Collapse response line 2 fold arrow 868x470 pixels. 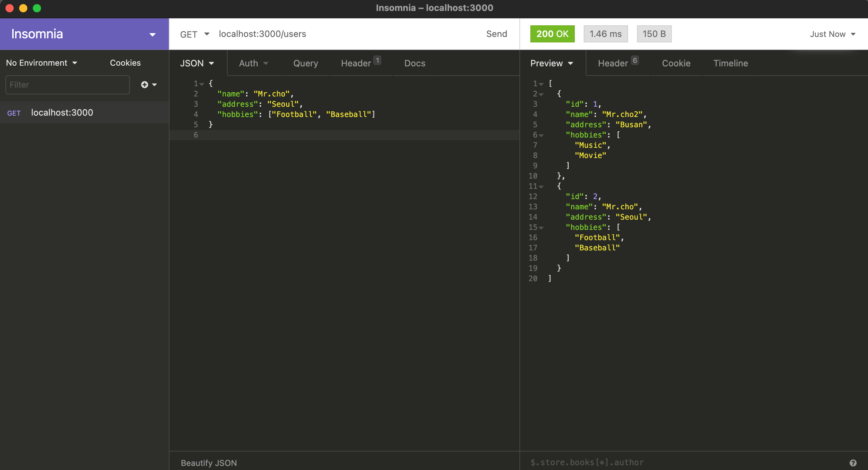click(541, 94)
